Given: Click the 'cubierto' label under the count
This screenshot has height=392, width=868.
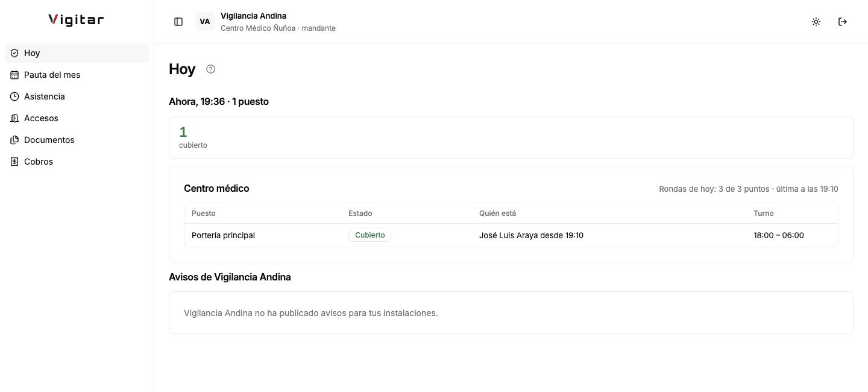Looking at the screenshot, I should 193,145.
